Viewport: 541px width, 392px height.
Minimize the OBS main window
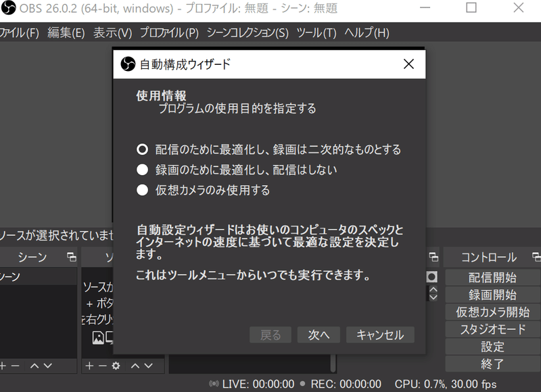tap(425, 7)
